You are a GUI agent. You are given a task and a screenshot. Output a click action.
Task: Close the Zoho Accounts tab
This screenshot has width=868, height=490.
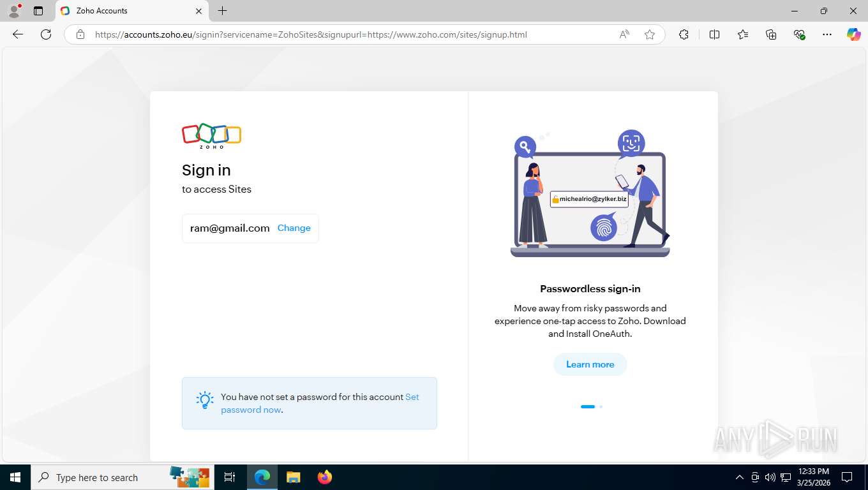coord(198,11)
